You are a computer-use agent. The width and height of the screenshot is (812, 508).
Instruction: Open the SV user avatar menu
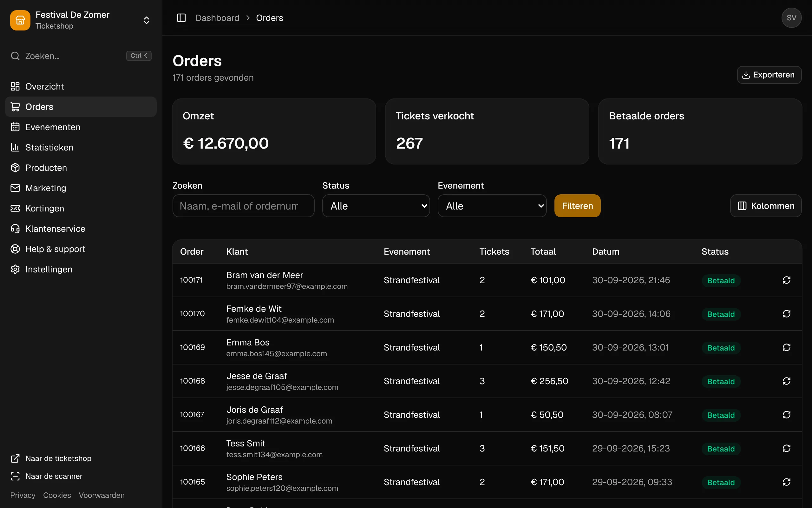click(x=791, y=18)
